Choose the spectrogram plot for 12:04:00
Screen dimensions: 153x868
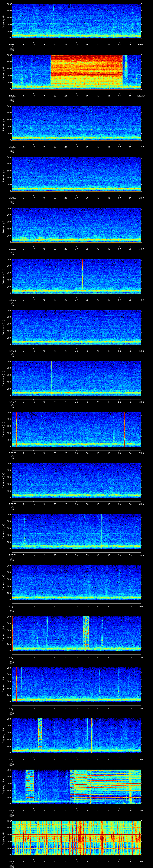[77, 327]
